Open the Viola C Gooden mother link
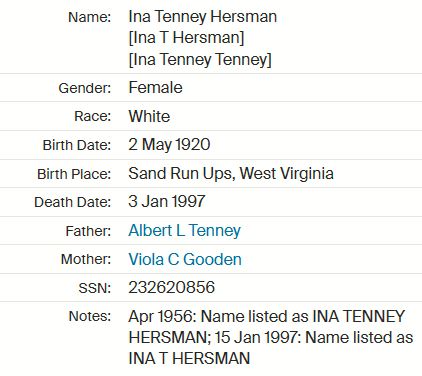The height and width of the screenshot is (376, 422). [x=185, y=259]
